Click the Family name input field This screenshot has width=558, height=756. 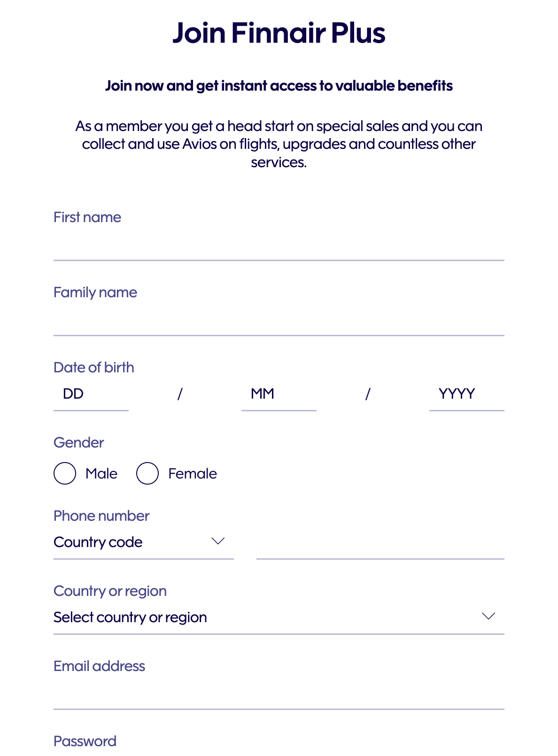279,319
